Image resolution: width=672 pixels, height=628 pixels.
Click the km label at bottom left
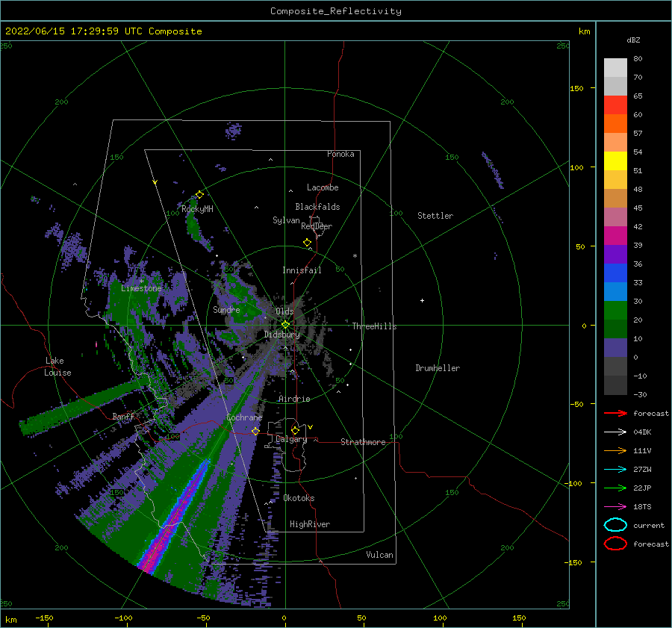[11, 620]
